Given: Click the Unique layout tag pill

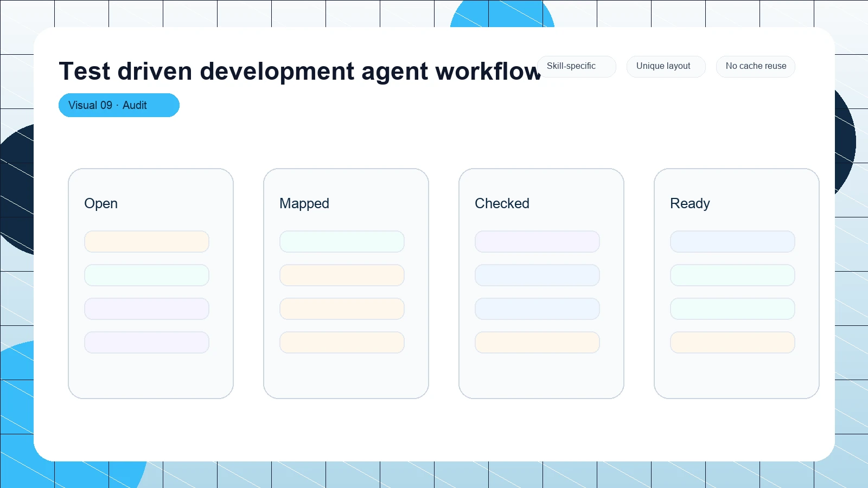Looking at the screenshot, I should (x=666, y=66).
